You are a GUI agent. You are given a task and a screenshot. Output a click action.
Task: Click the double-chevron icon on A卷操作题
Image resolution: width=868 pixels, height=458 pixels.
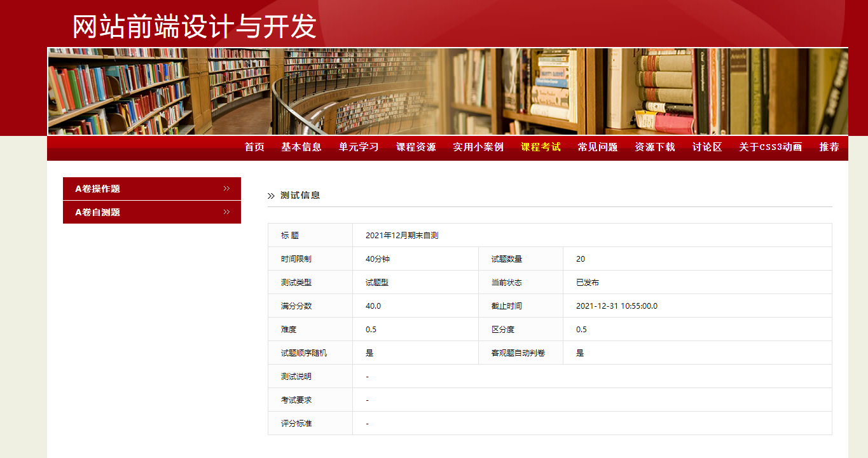pyautogui.click(x=226, y=189)
